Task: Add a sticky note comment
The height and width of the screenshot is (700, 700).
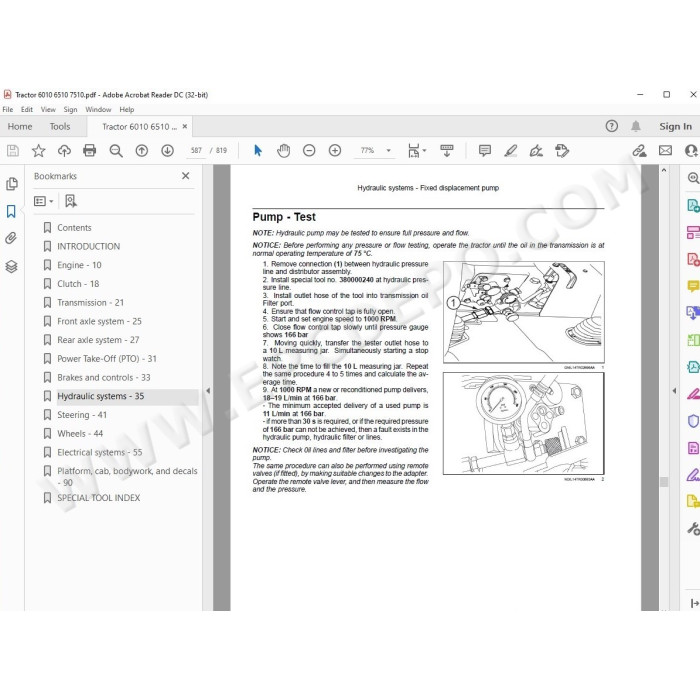Action: pos(485,150)
